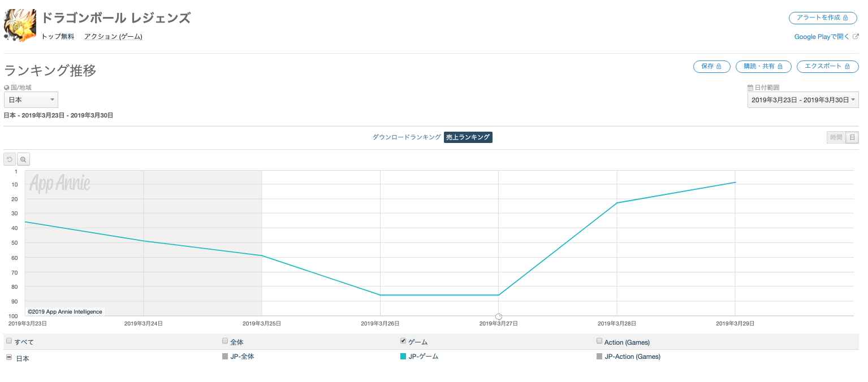Switch to ダウンロードランキング tab
868x382 pixels.
tap(407, 137)
